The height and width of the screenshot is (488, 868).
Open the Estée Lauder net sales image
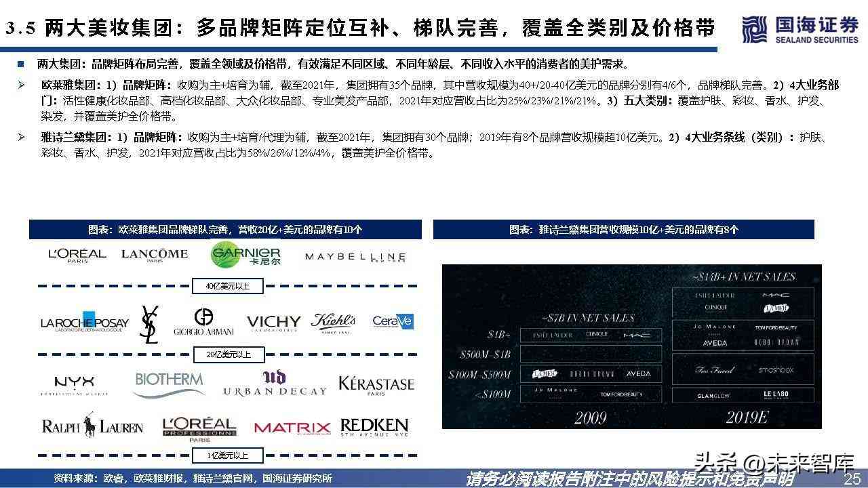point(631,346)
